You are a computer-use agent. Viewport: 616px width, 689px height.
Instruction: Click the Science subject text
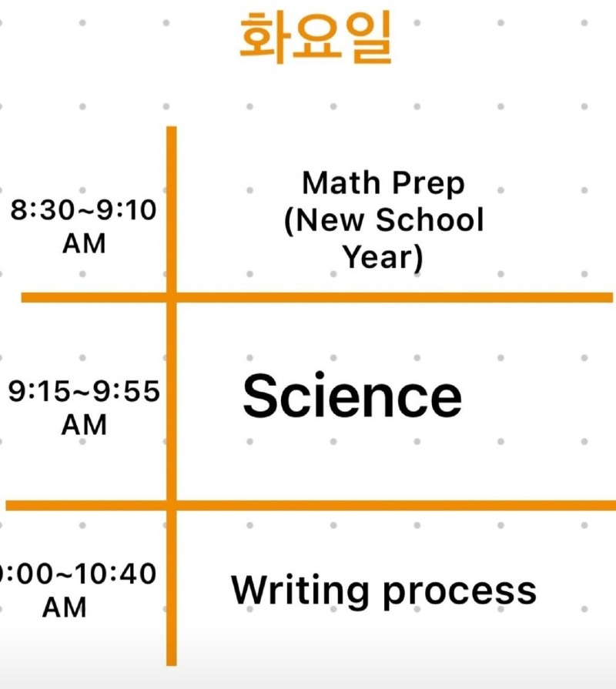click(x=352, y=396)
